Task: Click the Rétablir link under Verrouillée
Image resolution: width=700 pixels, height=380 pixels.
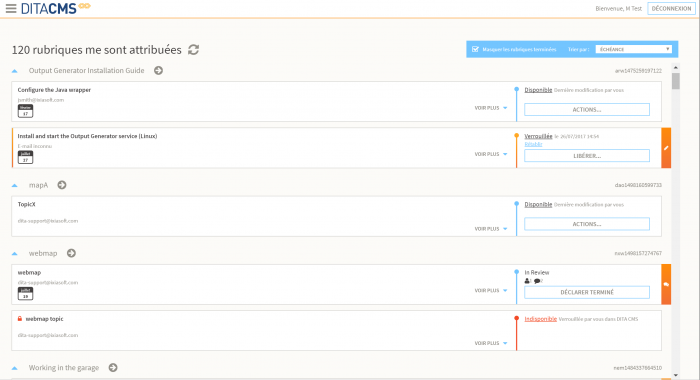Action: tap(533, 144)
